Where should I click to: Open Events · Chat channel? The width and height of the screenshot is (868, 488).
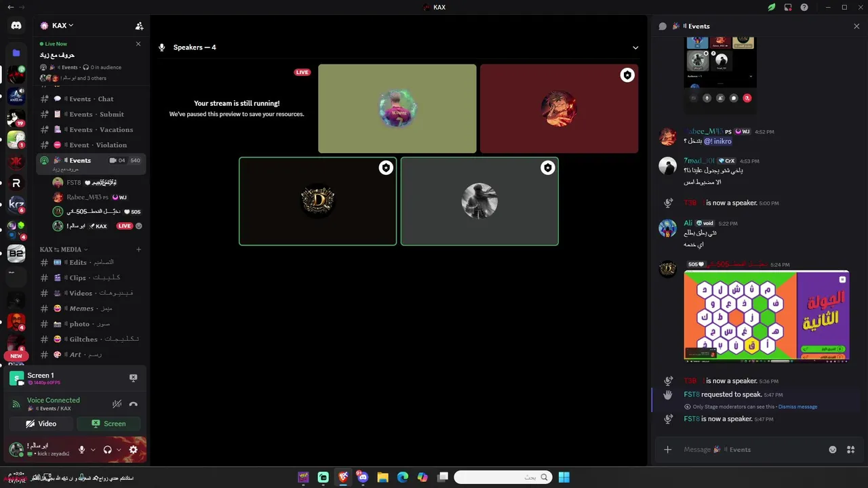tap(90, 99)
